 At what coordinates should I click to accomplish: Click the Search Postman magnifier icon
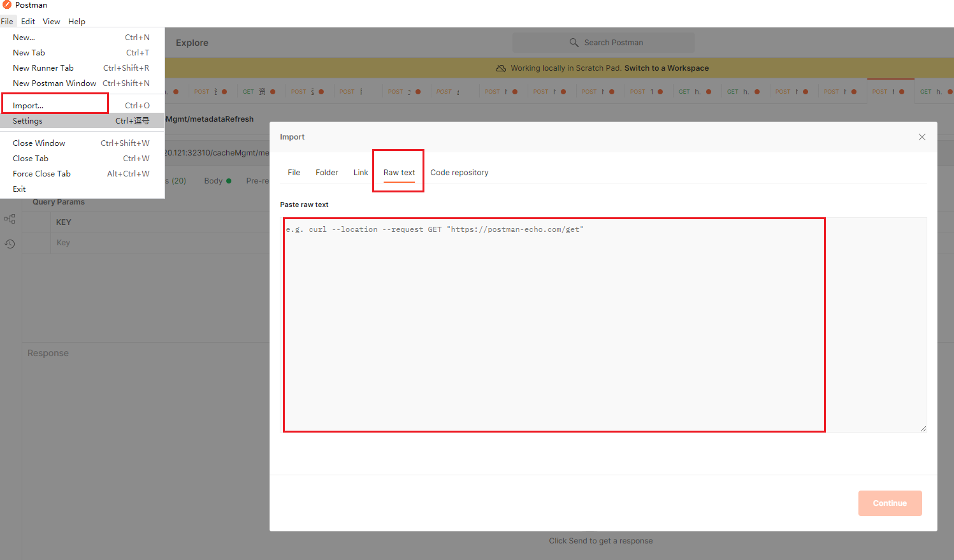574,43
